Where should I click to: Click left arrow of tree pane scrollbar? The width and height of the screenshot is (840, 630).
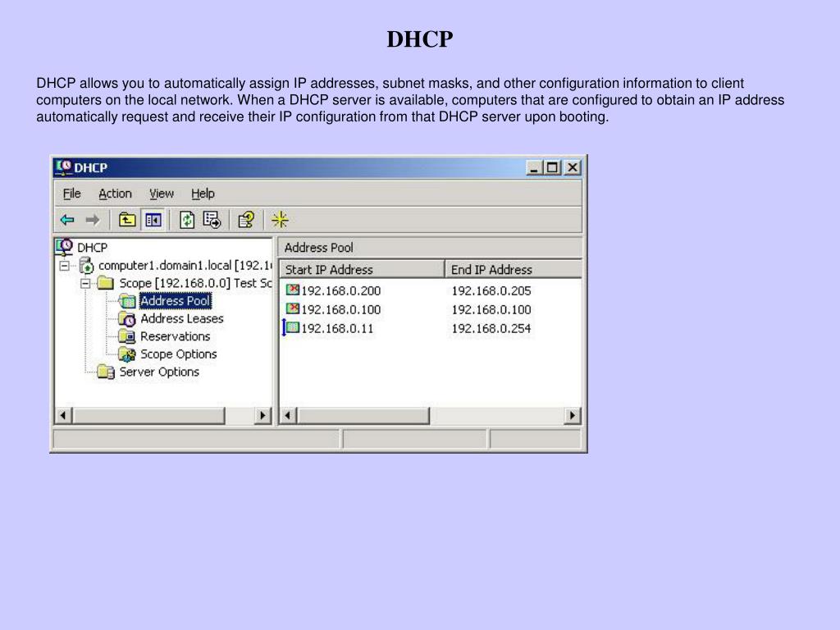(x=64, y=415)
